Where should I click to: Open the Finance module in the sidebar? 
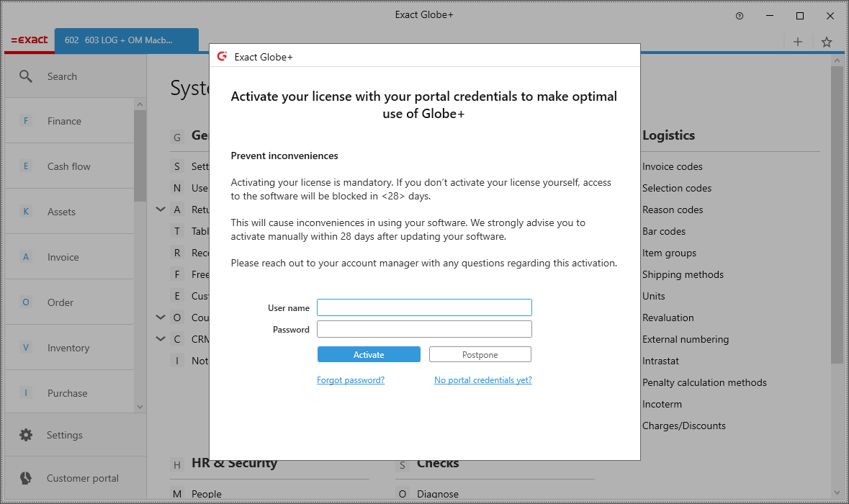point(69,121)
